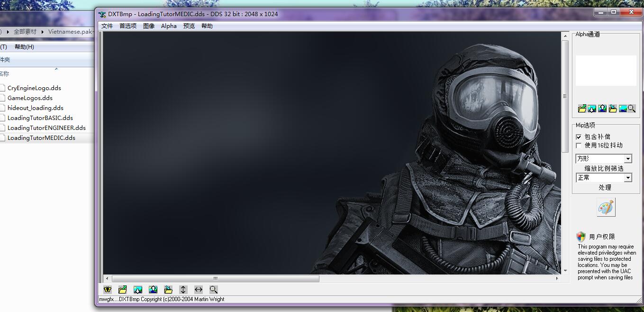Click the paint palette button
The width and height of the screenshot is (644, 312).
[x=606, y=207]
